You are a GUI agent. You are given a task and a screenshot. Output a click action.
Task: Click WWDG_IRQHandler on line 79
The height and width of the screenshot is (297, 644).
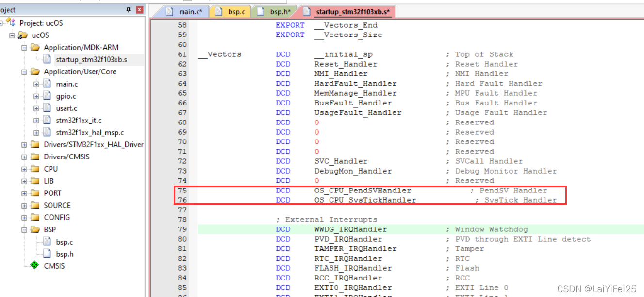[350, 229]
